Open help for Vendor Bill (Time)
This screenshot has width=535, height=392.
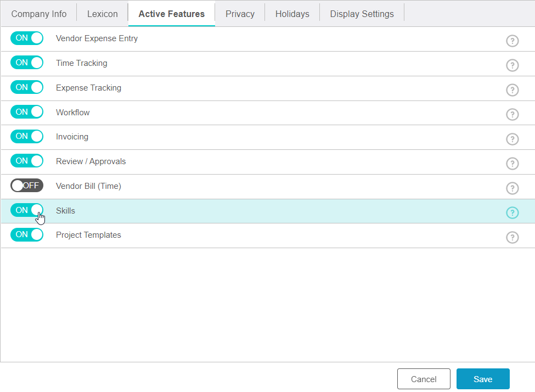(x=512, y=188)
